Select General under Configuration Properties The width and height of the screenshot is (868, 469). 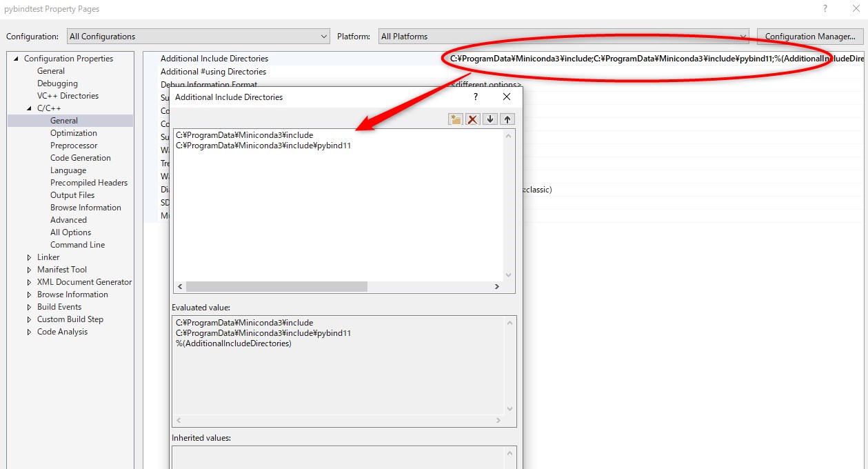51,71
